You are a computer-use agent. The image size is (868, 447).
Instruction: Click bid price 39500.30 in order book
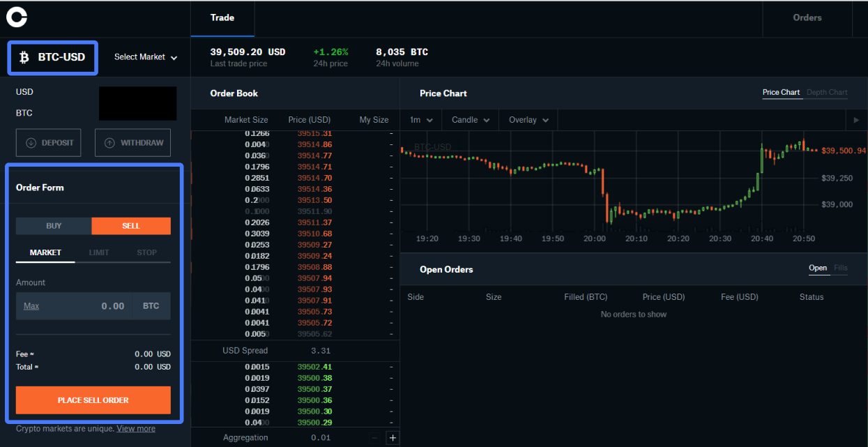tap(314, 411)
